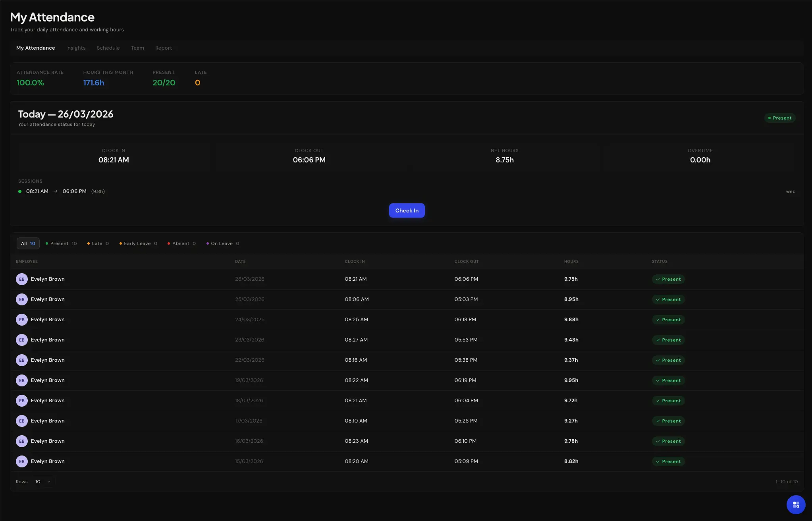Enable the Early Leave filter

(137, 243)
